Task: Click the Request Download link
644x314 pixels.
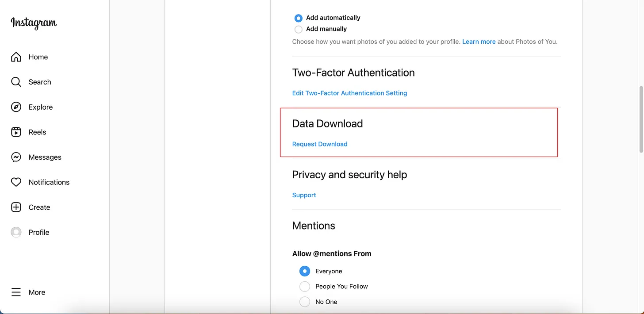Action: point(320,144)
